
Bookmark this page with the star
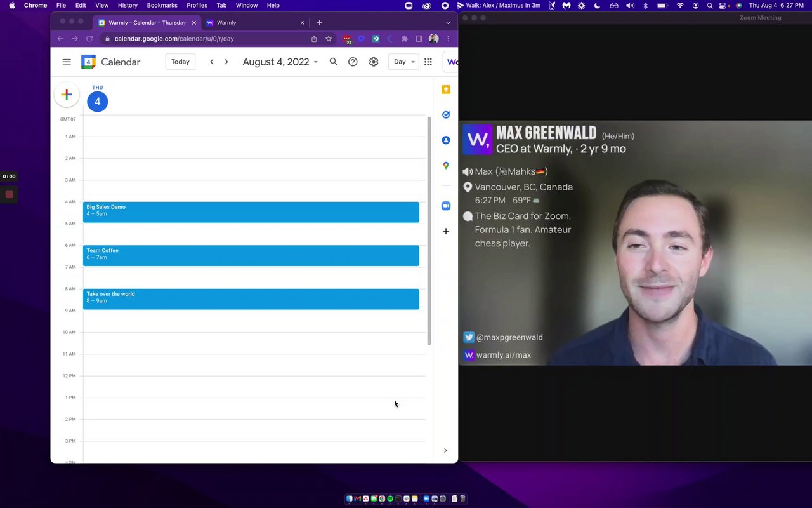pyautogui.click(x=329, y=39)
